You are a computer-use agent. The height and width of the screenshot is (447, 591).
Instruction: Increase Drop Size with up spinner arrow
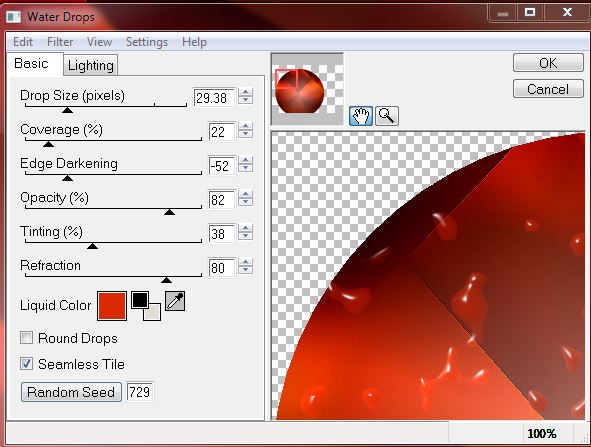point(246,92)
